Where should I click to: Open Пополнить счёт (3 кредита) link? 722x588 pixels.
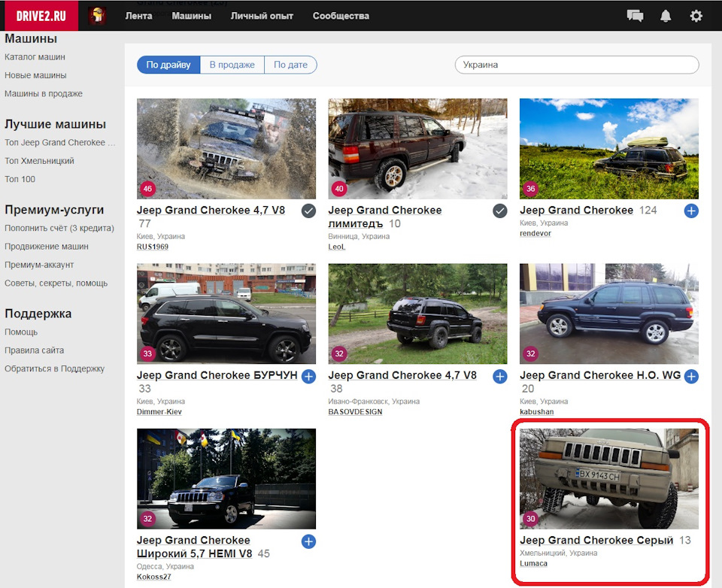pos(59,228)
